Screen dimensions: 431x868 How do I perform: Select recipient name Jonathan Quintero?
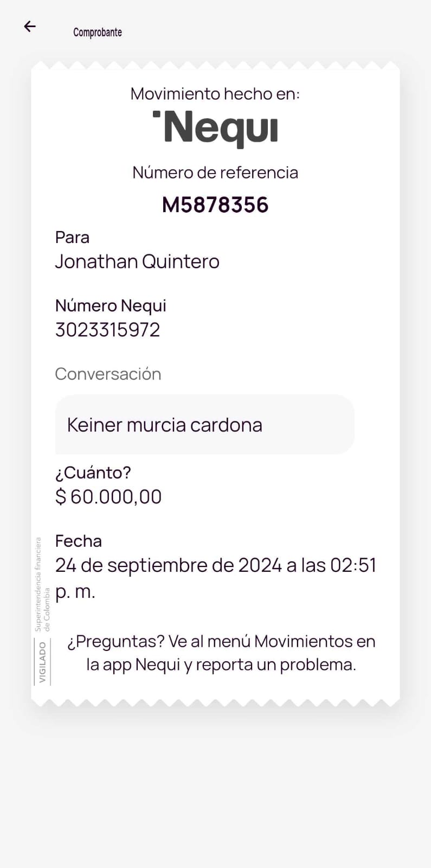pos(137,261)
